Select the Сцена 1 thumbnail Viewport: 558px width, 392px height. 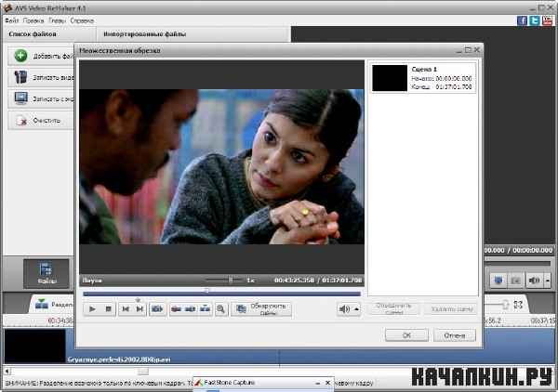390,78
